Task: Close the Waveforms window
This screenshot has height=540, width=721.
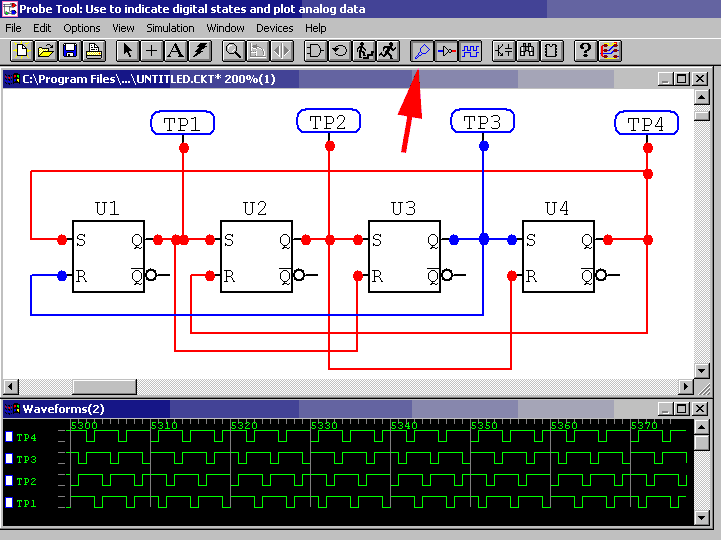Action: [x=700, y=408]
